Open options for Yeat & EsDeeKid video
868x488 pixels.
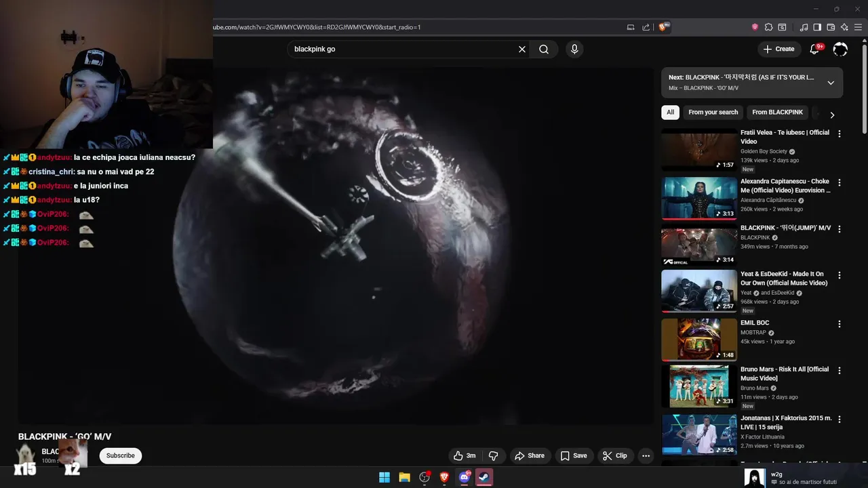[840, 275]
